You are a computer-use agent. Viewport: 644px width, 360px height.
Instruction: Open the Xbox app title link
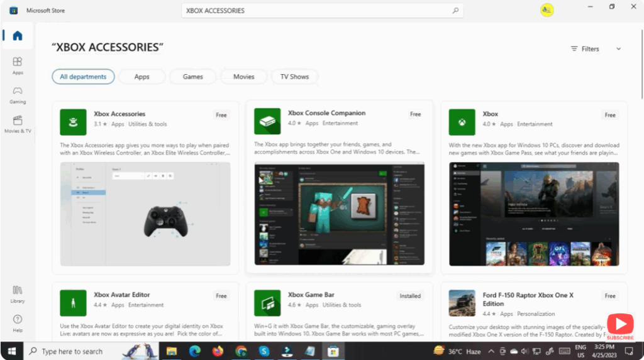[491, 114]
